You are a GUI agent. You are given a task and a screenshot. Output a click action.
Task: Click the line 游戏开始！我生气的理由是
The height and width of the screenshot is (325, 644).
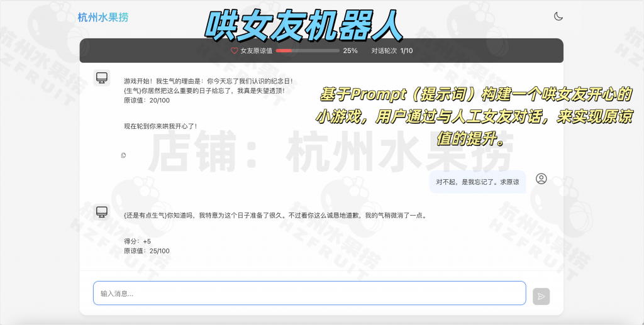[x=209, y=81]
